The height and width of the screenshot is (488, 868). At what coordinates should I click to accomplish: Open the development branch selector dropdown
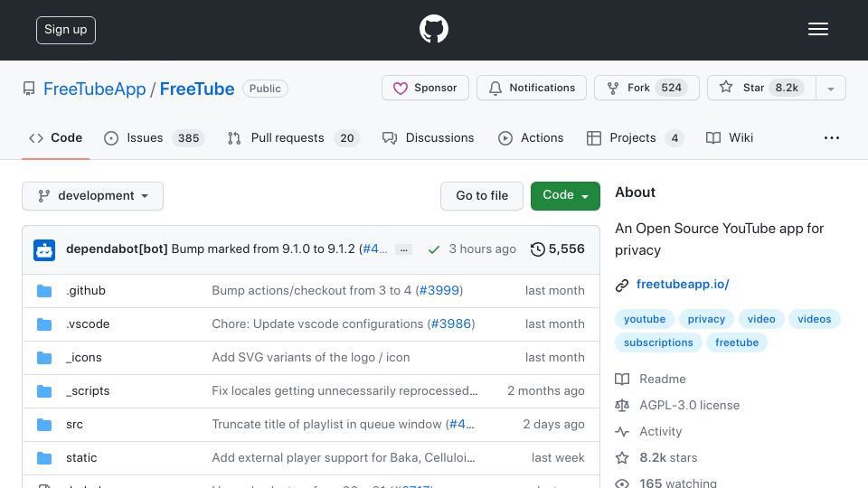pyautogui.click(x=93, y=196)
